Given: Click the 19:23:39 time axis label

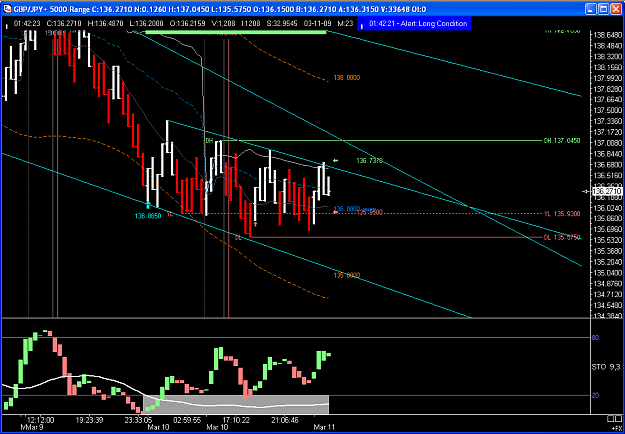Looking at the screenshot, I should click(89, 420).
